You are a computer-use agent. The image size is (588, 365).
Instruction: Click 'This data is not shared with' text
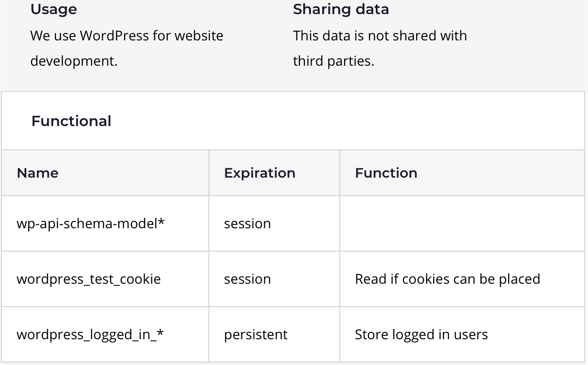[x=380, y=36]
